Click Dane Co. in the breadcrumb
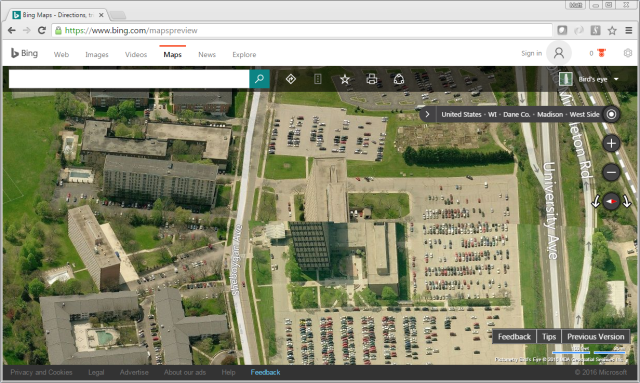 (x=516, y=114)
